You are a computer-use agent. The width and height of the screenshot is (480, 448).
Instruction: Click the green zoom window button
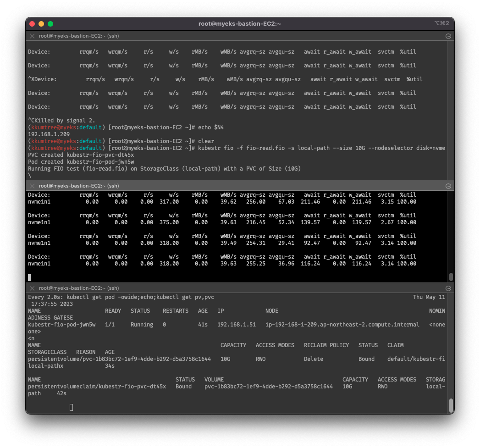(50, 24)
